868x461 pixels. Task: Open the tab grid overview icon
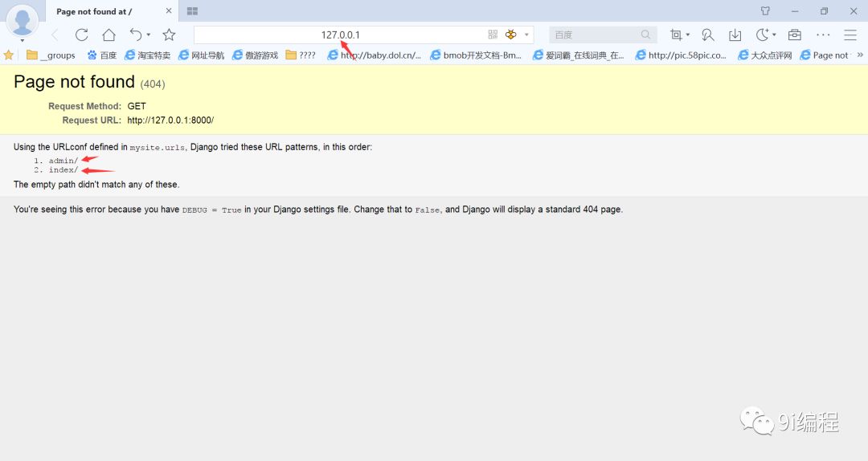click(x=192, y=11)
